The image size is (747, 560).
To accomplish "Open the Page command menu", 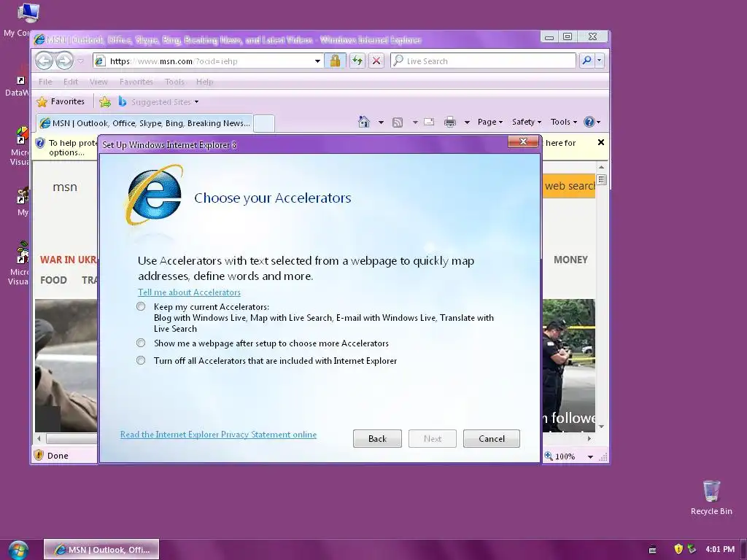I will click(x=489, y=122).
